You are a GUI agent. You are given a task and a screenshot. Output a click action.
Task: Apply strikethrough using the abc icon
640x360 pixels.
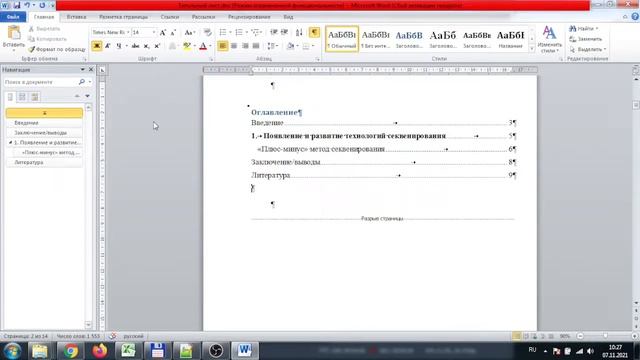coord(135,46)
